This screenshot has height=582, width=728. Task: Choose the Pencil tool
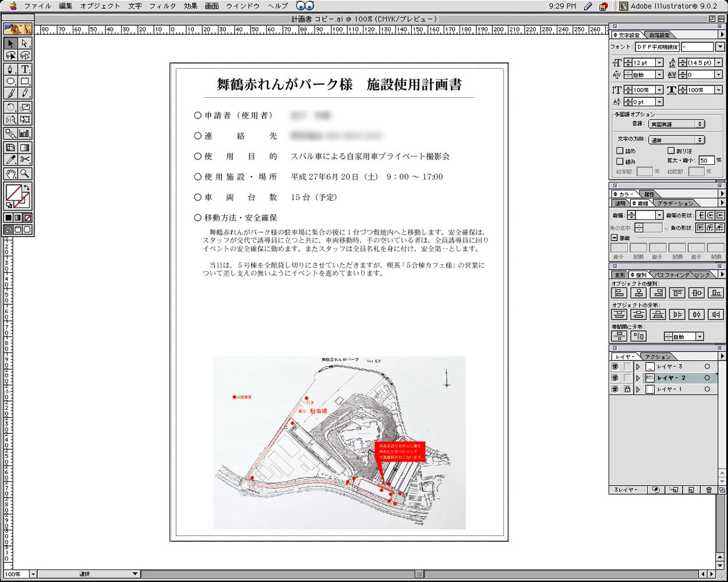(x=25, y=94)
